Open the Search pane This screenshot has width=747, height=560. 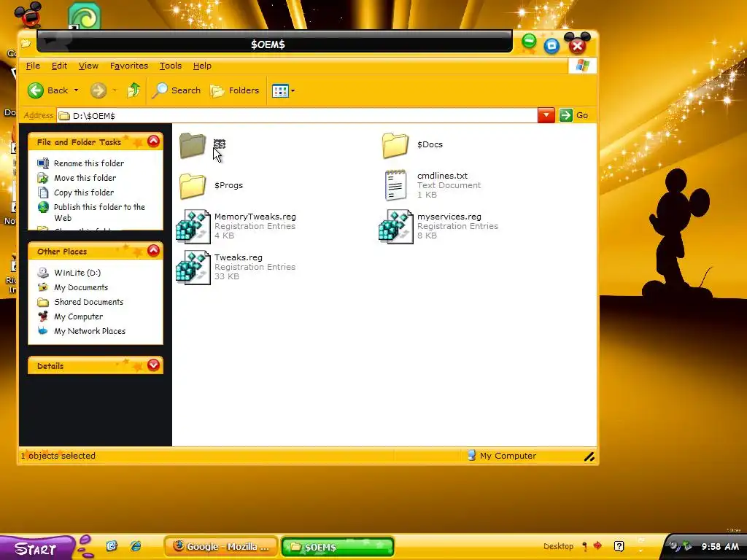click(176, 90)
